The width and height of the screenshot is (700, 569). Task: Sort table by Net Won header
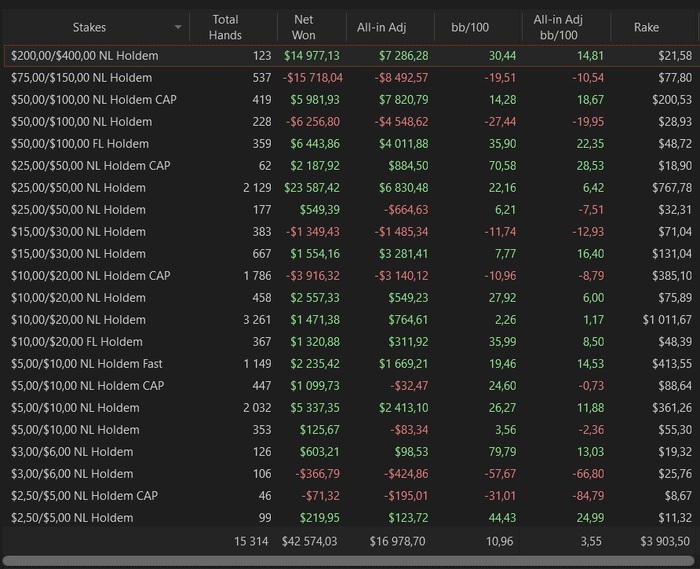point(304,27)
